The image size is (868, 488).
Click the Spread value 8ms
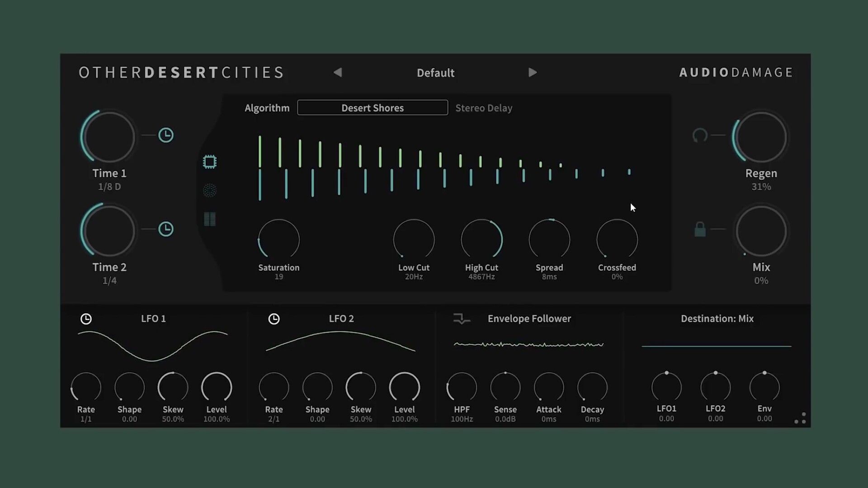(550, 277)
